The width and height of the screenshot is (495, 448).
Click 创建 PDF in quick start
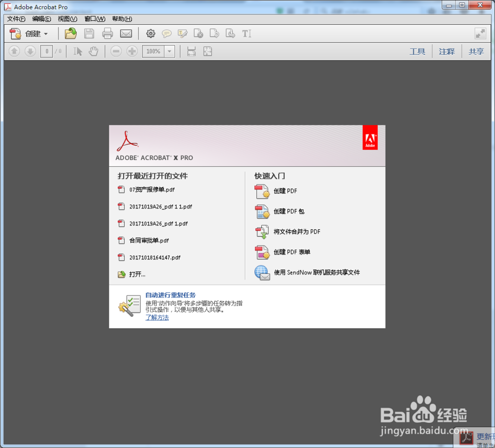click(286, 191)
